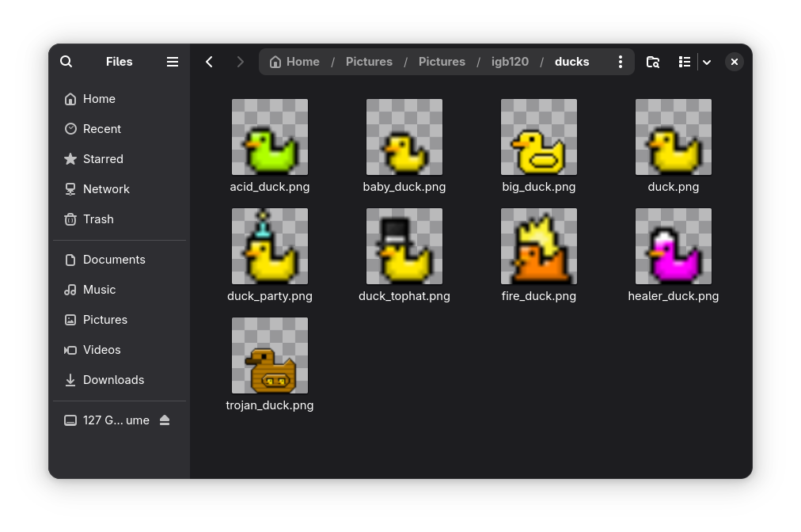
Task: Open the breadcrumb overflow three-dot menu
Action: (x=621, y=61)
